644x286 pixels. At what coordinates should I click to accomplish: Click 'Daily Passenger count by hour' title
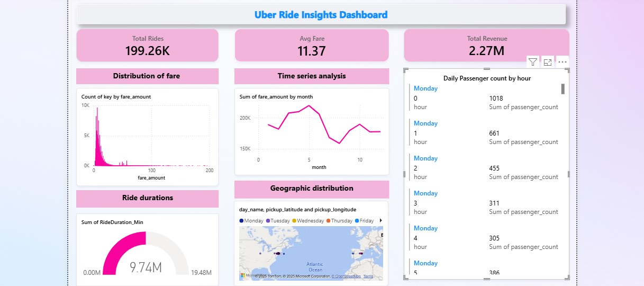click(487, 78)
